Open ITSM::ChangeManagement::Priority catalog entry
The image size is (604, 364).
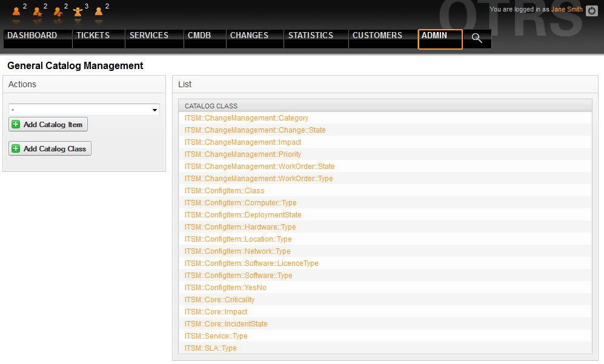click(x=243, y=154)
